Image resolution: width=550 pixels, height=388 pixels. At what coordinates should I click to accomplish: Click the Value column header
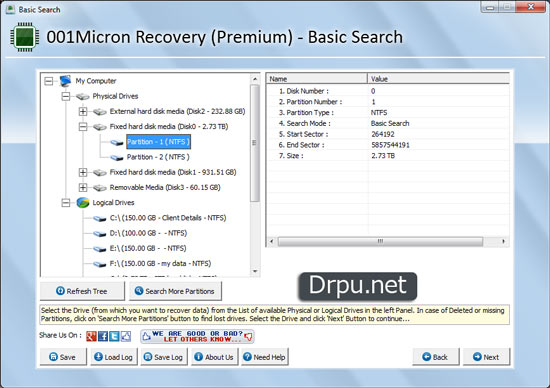click(438, 79)
